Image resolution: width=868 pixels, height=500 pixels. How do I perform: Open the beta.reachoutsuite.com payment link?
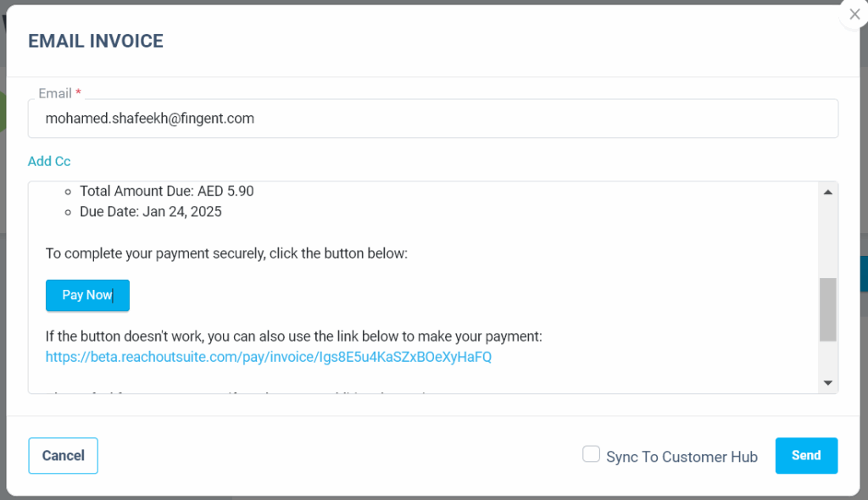tap(269, 357)
